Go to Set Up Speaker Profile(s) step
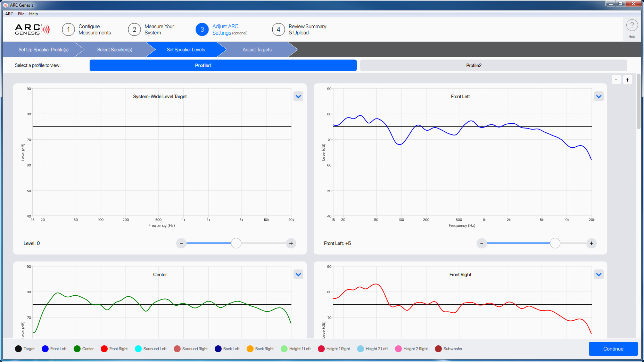Viewport: 644px width, 362px height. pos(43,50)
